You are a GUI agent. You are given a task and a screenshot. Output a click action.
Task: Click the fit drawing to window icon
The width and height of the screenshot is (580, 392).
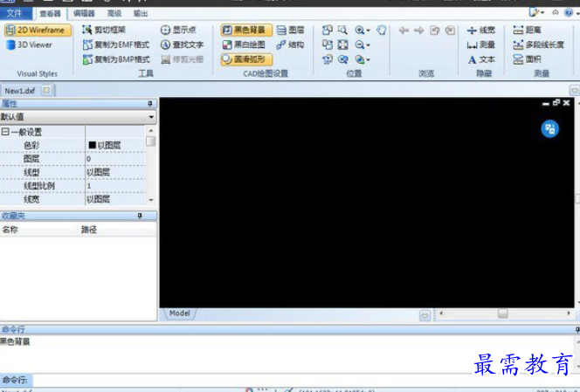point(343,45)
